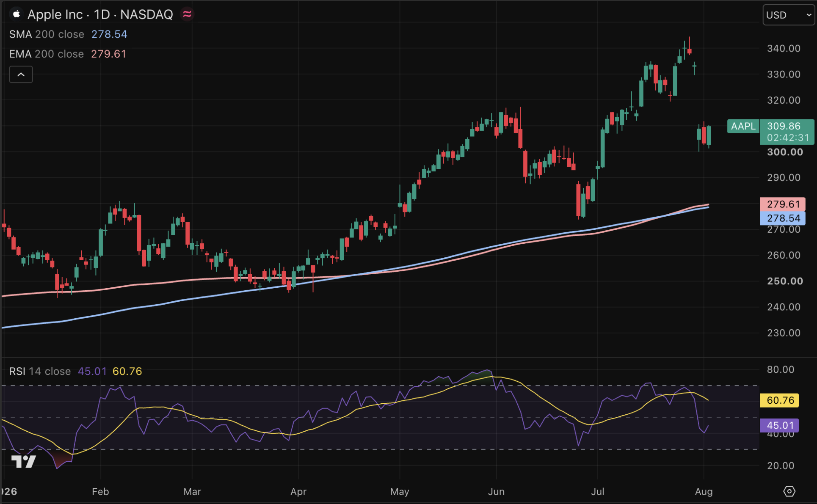Screen dimensions: 817x504
Task: Select the "RSI 14 close" indicator legend title
Action: 40,372
